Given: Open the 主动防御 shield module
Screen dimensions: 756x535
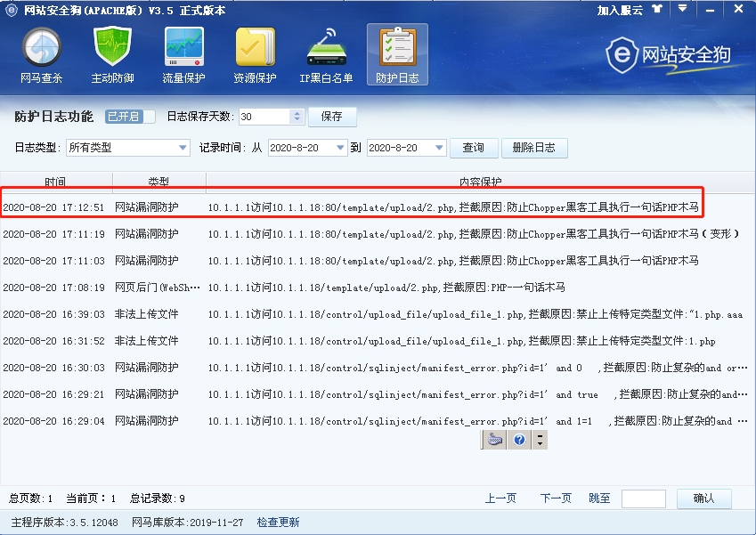Looking at the screenshot, I should (112, 55).
